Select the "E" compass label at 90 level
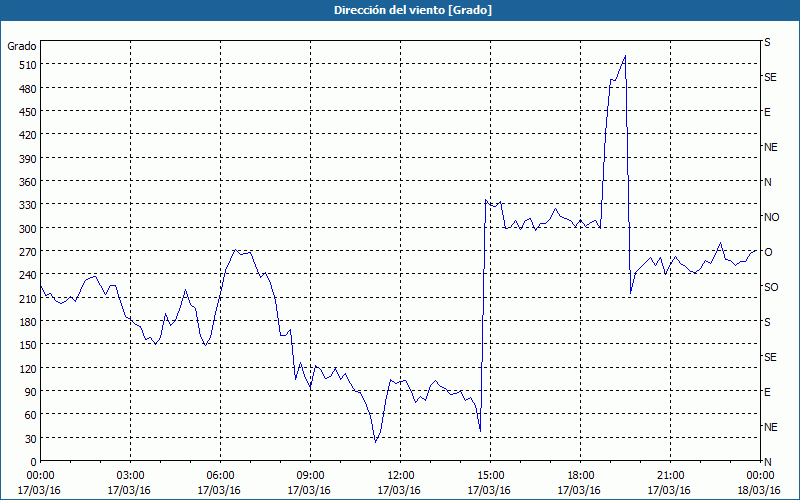 pos(767,392)
